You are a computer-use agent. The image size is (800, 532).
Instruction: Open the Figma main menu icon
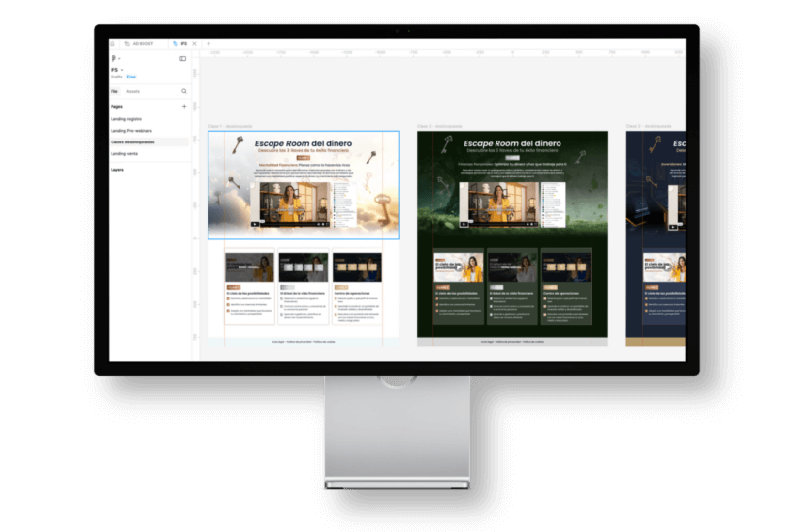pyautogui.click(x=114, y=59)
